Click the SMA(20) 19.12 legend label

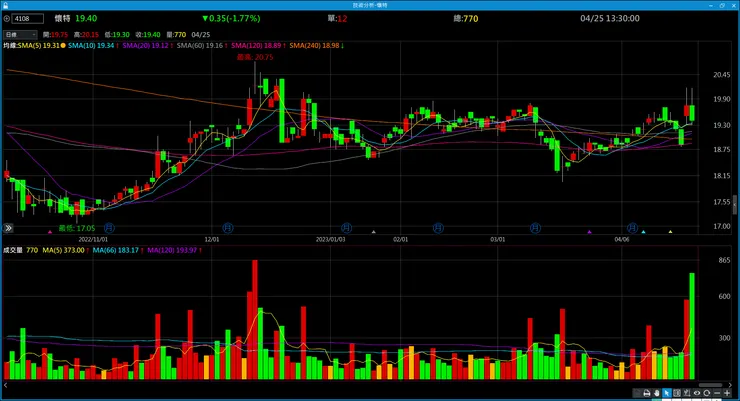(x=145, y=46)
